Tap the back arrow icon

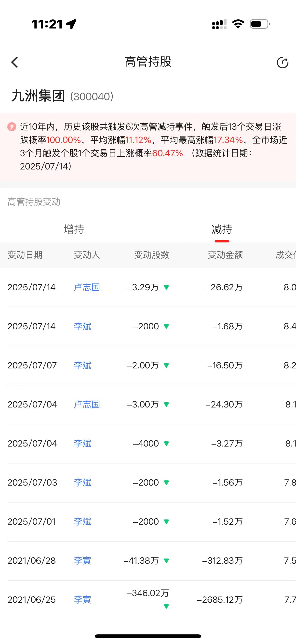14,62
